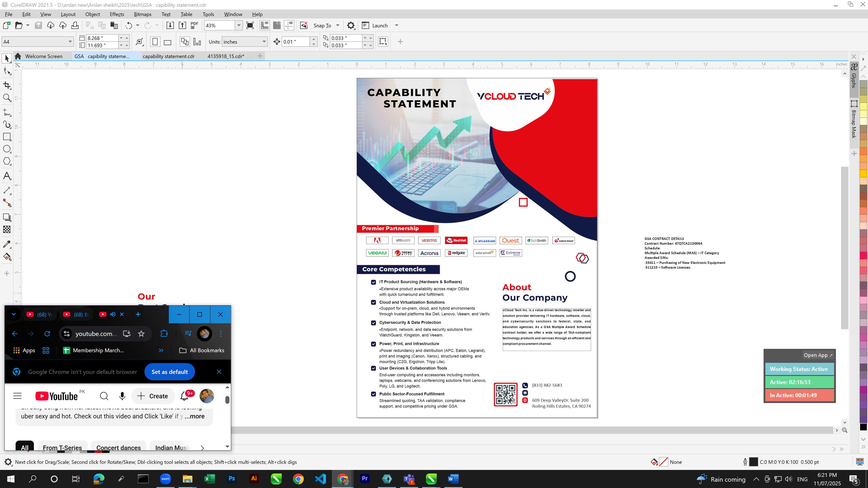This screenshot has width=868, height=488.
Task: Click the outline color swatch in status bar
Action: [x=753, y=462]
